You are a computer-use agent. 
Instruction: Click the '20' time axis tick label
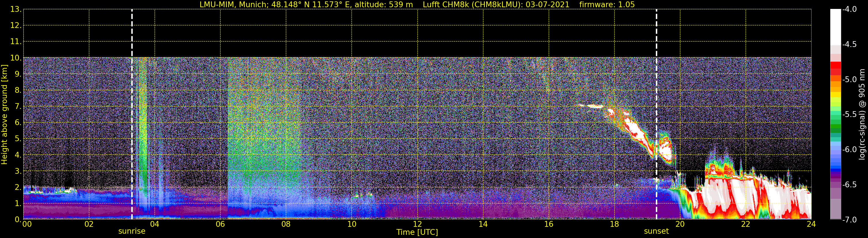[x=680, y=224]
